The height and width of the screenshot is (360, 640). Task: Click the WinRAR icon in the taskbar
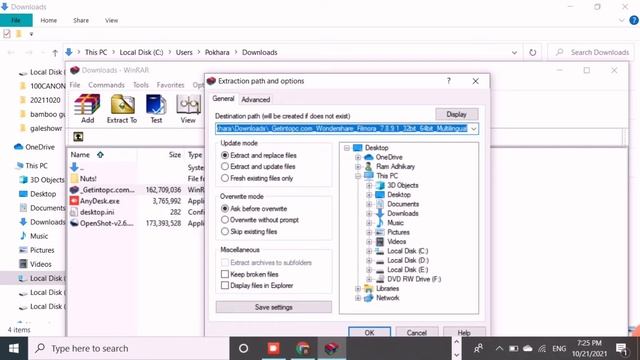[x=331, y=348]
